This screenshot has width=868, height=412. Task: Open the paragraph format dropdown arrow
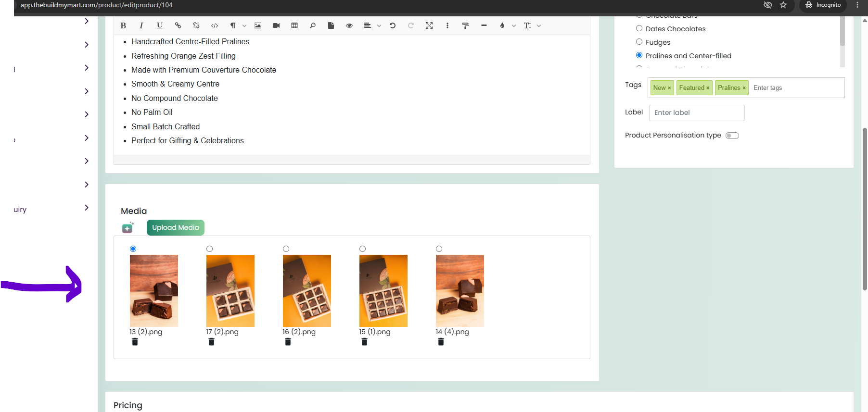[244, 26]
